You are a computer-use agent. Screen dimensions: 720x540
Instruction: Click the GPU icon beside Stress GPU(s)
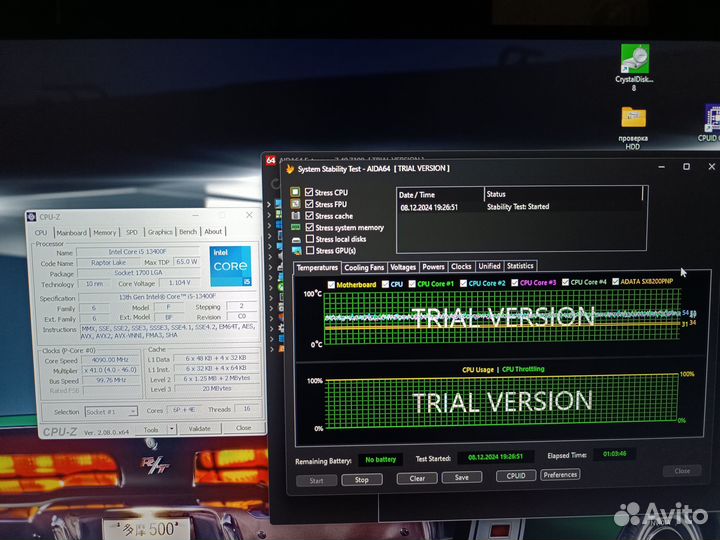point(296,251)
